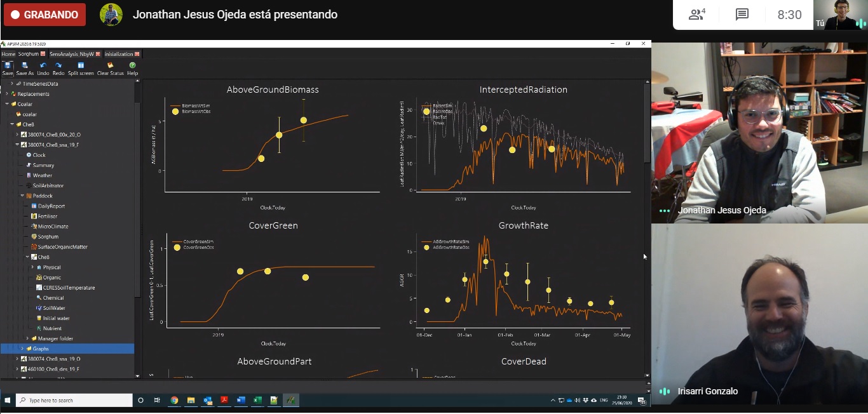
Task: Collapse the 380074_Che8_sna_19_F simulation
Action: [x=17, y=145]
